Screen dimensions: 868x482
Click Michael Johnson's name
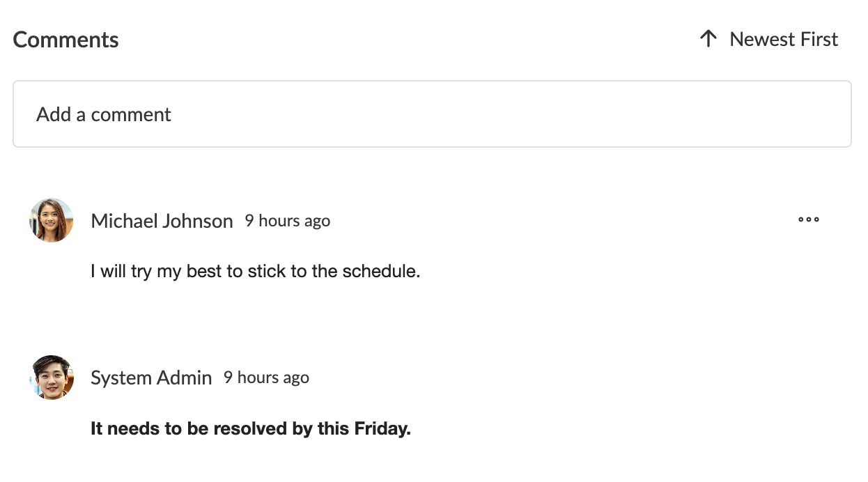coord(162,220)
